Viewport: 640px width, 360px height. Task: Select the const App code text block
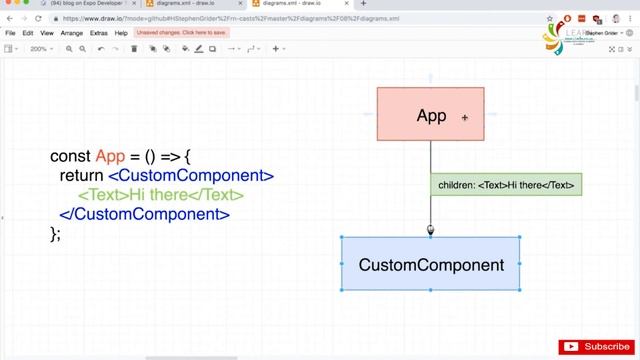(162, 195)
